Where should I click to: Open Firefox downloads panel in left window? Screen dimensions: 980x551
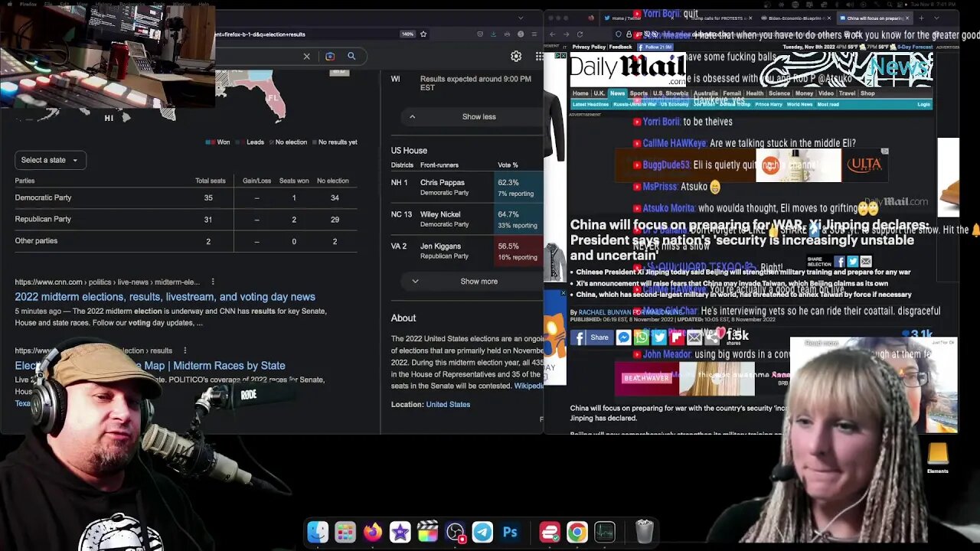(493, 34)
